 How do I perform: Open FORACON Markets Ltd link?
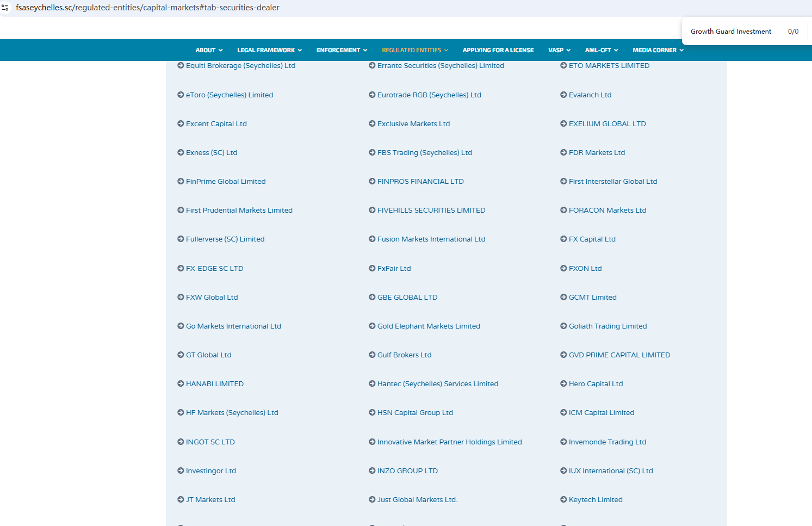click(608, 210)
